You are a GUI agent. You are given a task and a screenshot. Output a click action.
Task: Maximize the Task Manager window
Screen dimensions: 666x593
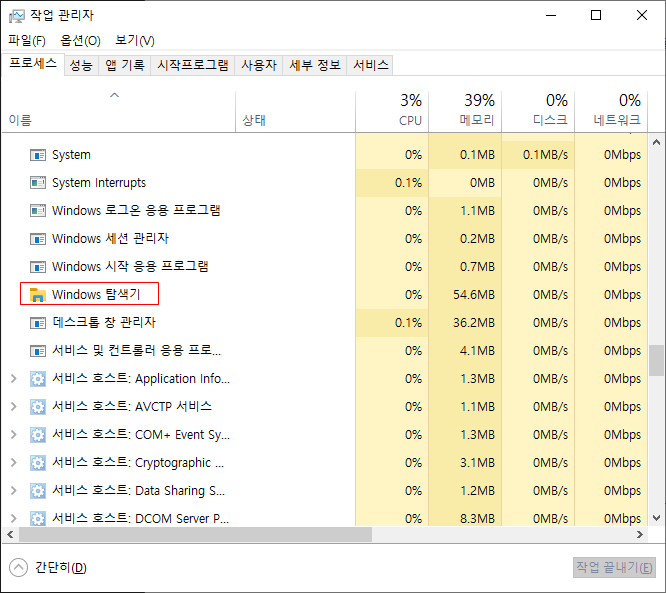click(x=596, y=16)
